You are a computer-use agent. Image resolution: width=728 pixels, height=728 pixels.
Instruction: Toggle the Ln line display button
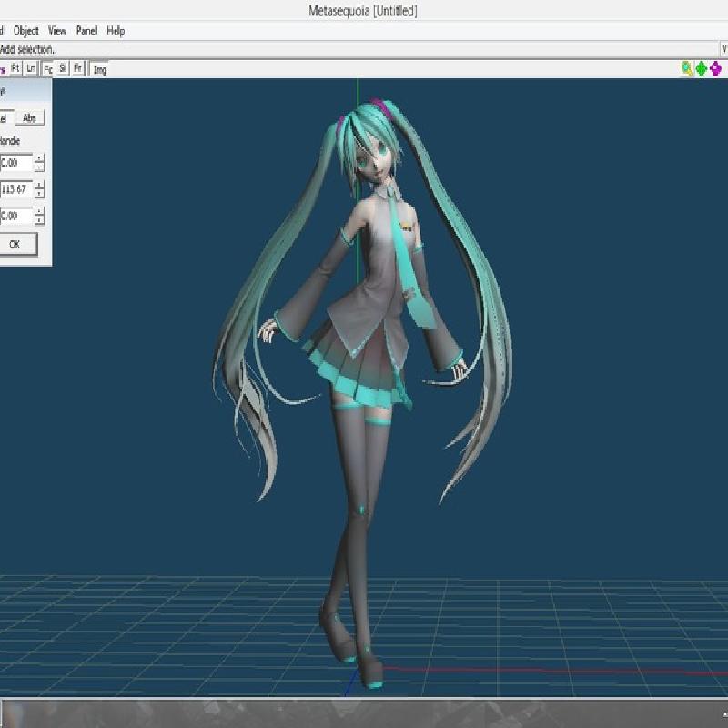pyautogui.click(x=31, y=69)
